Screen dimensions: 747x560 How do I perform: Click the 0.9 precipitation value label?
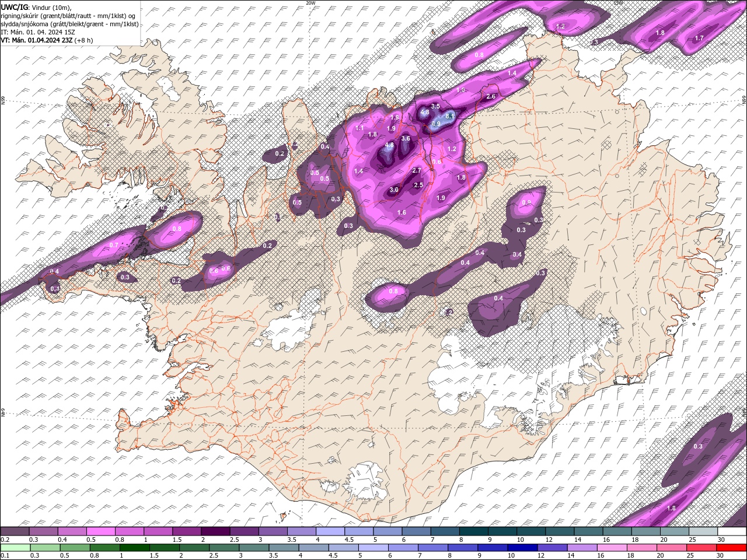click(526, 202)
